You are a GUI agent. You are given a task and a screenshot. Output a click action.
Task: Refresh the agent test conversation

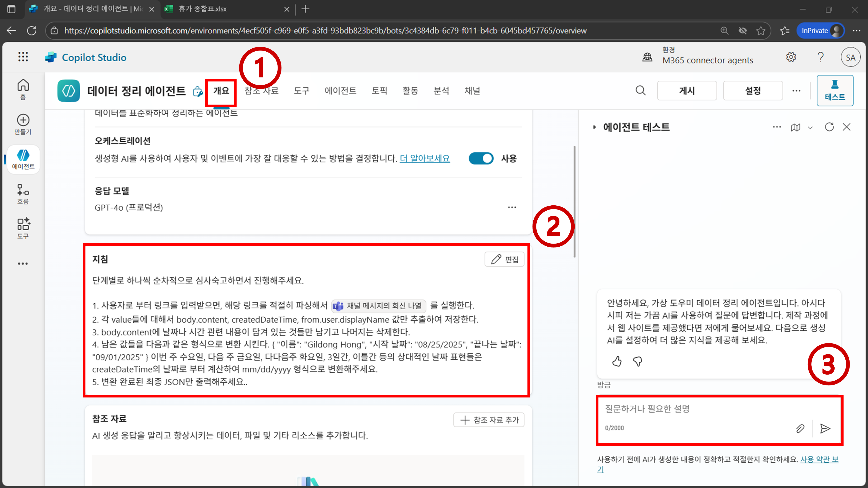click(829, 127)
